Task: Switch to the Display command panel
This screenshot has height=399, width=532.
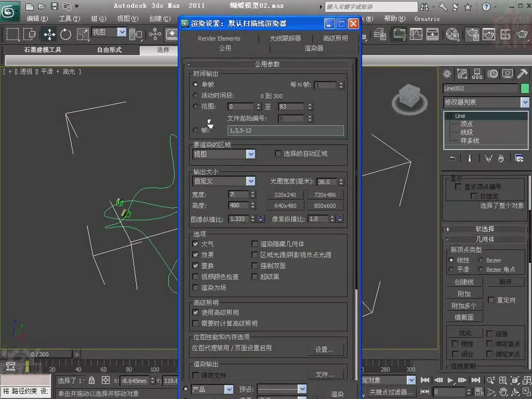Action: tap(508, 74)
